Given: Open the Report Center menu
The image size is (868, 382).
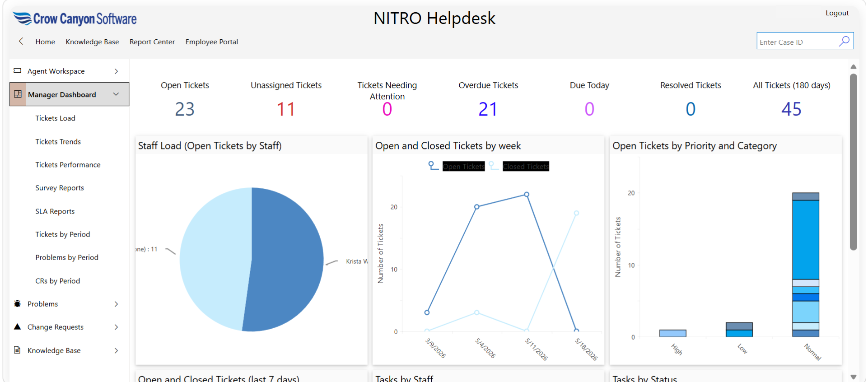Looking at the screenshot, I should pyautogui.click(x=152, y=42).
